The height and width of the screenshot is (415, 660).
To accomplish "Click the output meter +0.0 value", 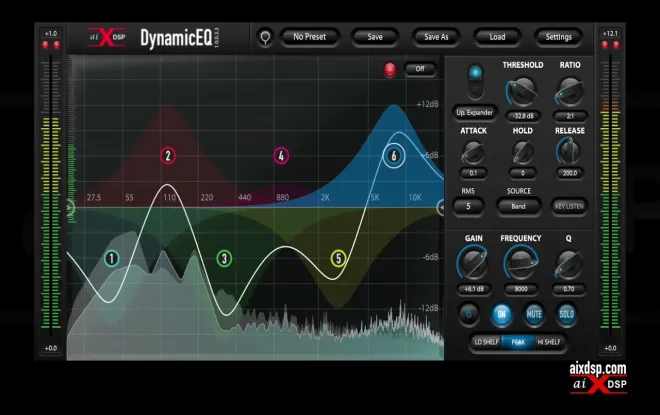I will 610,348.
